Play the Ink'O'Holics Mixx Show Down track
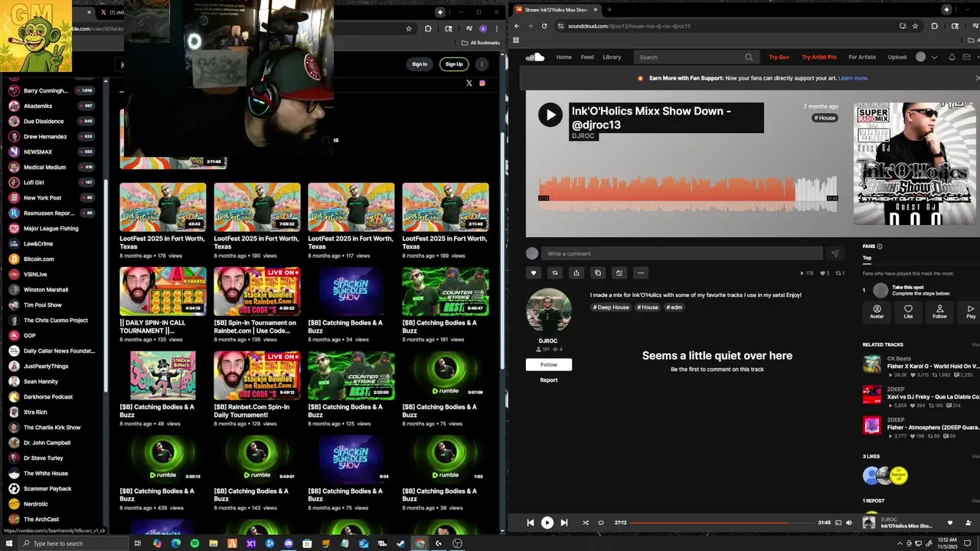980x551 pixels. (x=550, y=115)
